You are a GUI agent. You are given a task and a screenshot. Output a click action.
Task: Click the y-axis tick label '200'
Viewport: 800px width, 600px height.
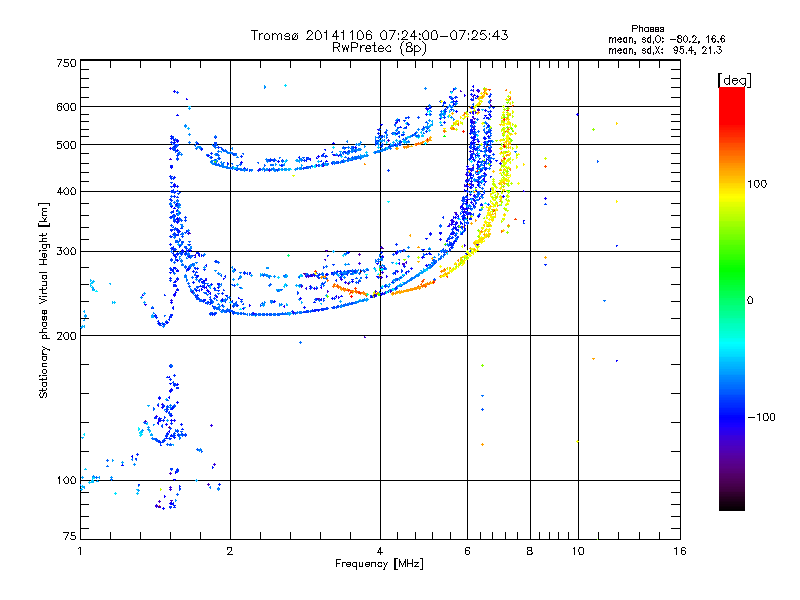point(66,336)
